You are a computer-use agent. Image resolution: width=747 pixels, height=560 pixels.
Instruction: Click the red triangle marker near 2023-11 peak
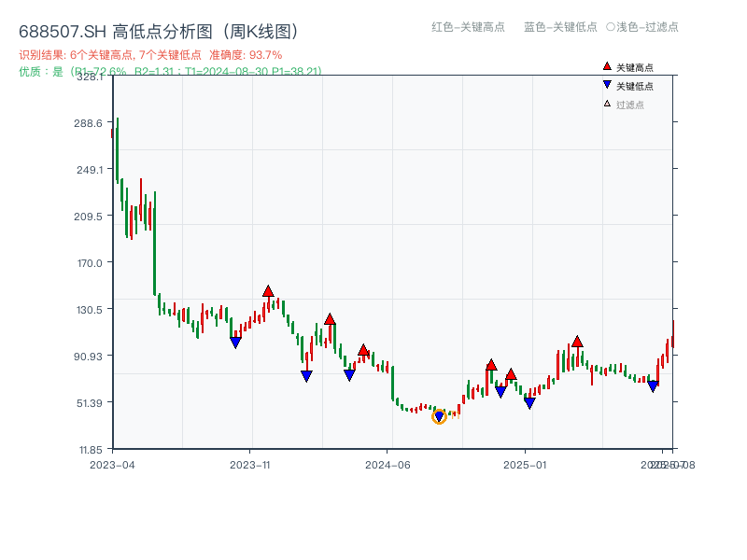coord(269,290)
